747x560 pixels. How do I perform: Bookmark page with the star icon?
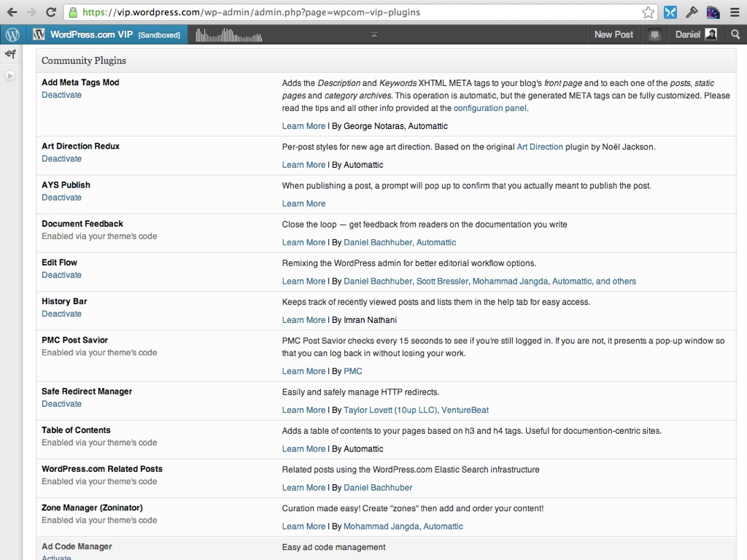[648, 12]
